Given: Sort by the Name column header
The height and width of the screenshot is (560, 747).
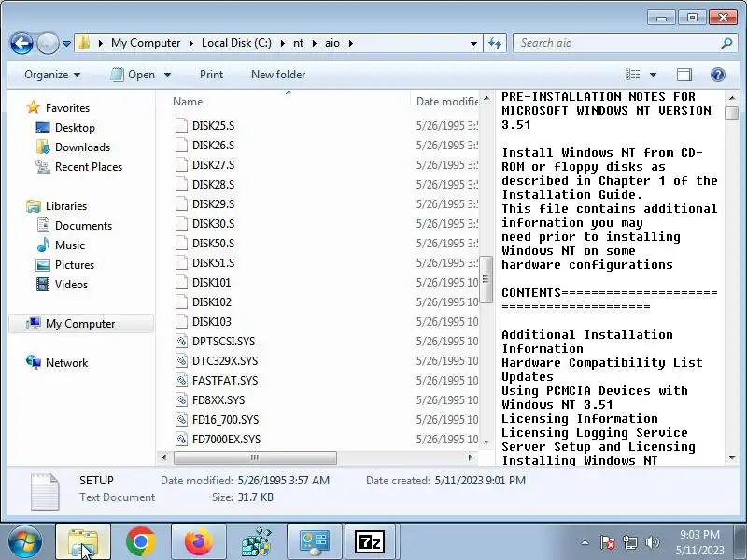Looking at the screenshot, I should (x=188, y=102).
